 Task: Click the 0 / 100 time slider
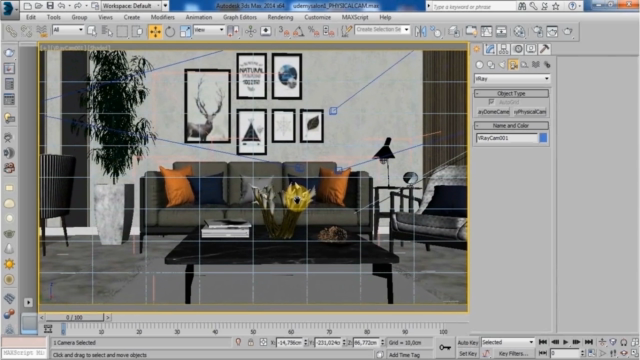point(74,317)
